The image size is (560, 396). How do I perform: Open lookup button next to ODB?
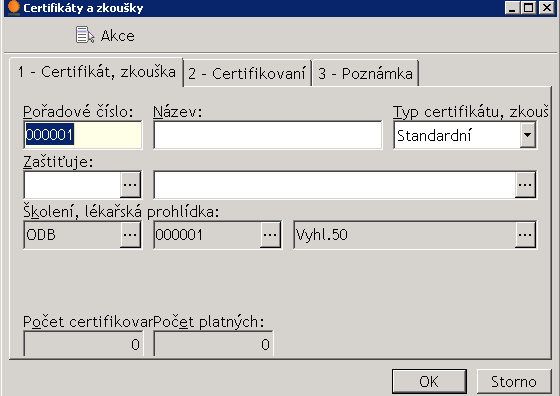click(x=130, y=235)
